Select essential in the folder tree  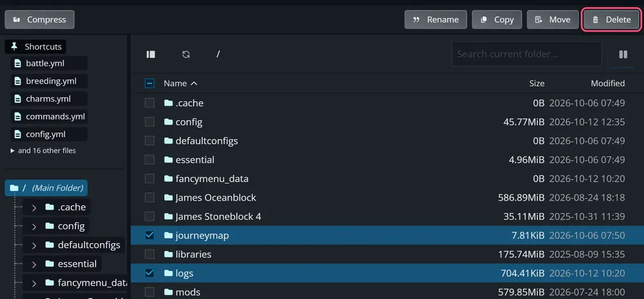(77, 264)
